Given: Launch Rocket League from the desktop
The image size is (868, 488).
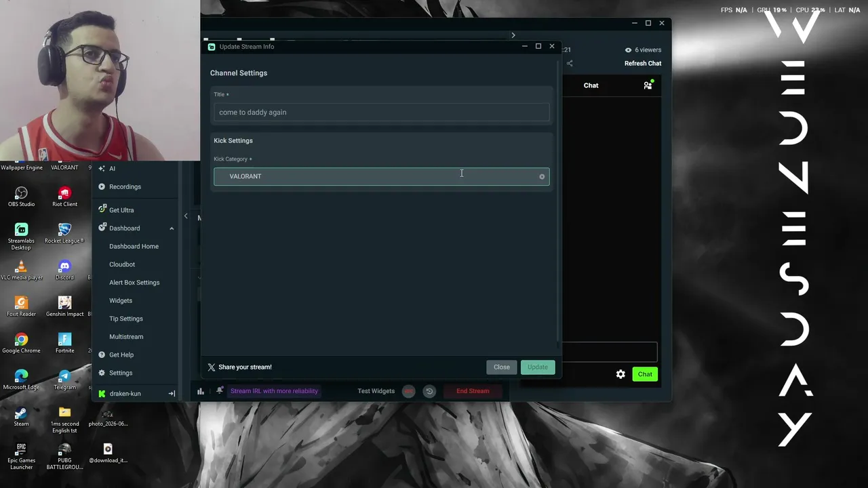Looking at the screenshot, I should [64, 234].
